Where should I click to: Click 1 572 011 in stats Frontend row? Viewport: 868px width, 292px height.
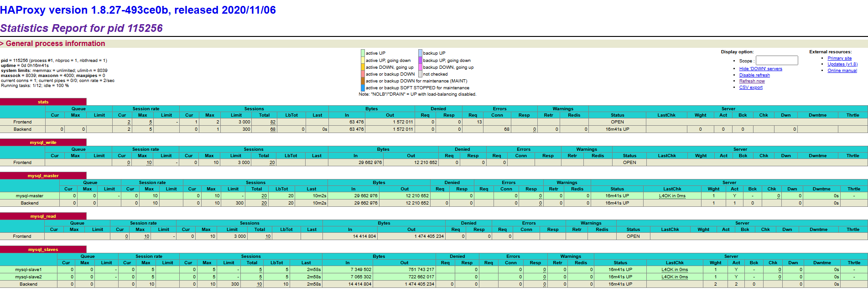pyautogui.click(x=403, y=122)
